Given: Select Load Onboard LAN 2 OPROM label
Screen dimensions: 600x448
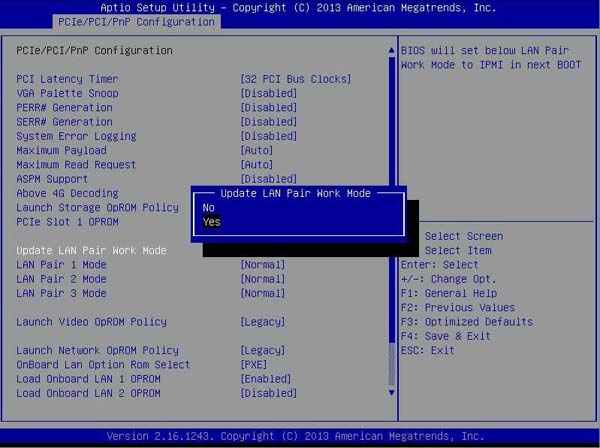Looking at the screenshot, I should (88, 393).
